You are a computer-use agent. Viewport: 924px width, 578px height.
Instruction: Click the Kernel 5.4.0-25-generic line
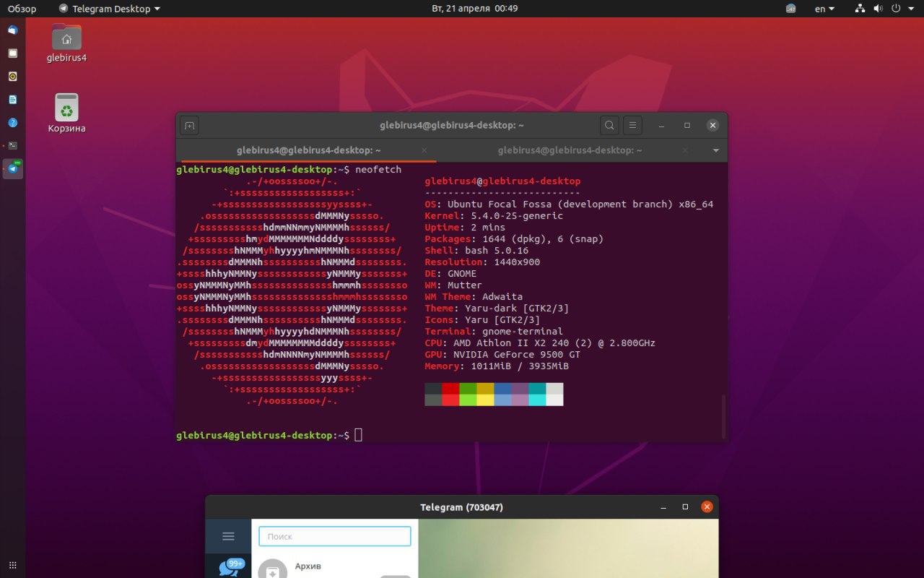pos(494,216)
